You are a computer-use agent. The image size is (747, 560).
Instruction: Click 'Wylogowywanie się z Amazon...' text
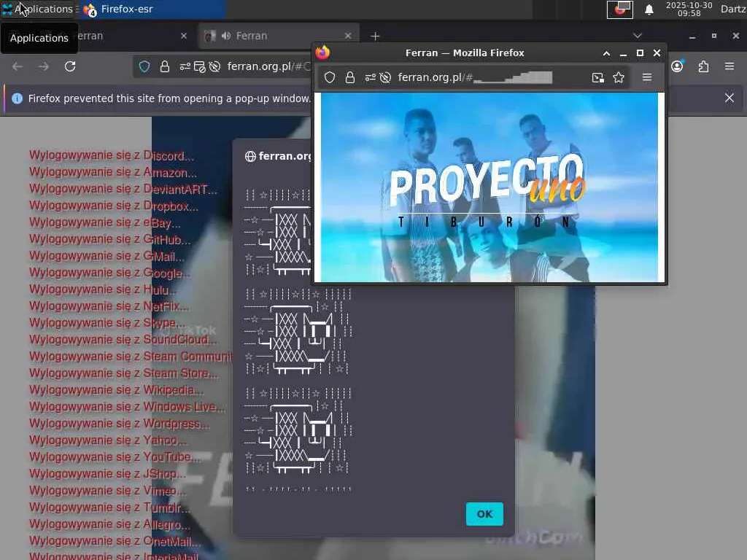click(x=113, y=172)
